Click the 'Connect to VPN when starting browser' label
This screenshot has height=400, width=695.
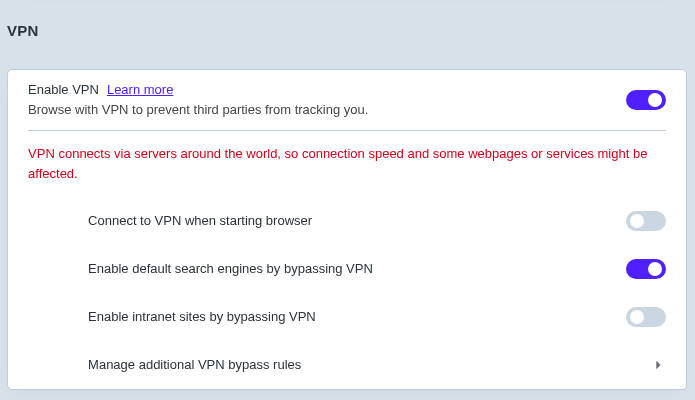click(200, 221)
